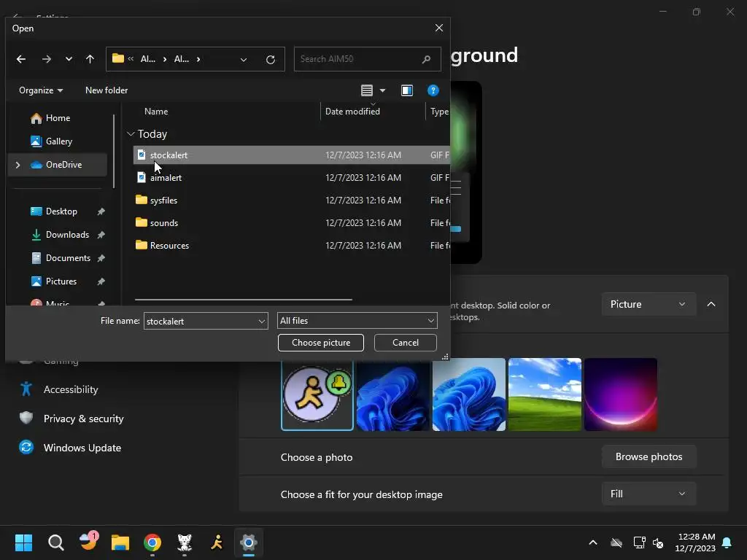Close the Open dialog

point(439,28)
